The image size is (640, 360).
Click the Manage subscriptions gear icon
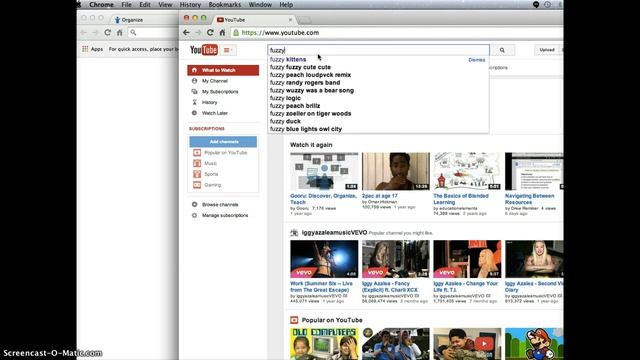pos(194,216)
